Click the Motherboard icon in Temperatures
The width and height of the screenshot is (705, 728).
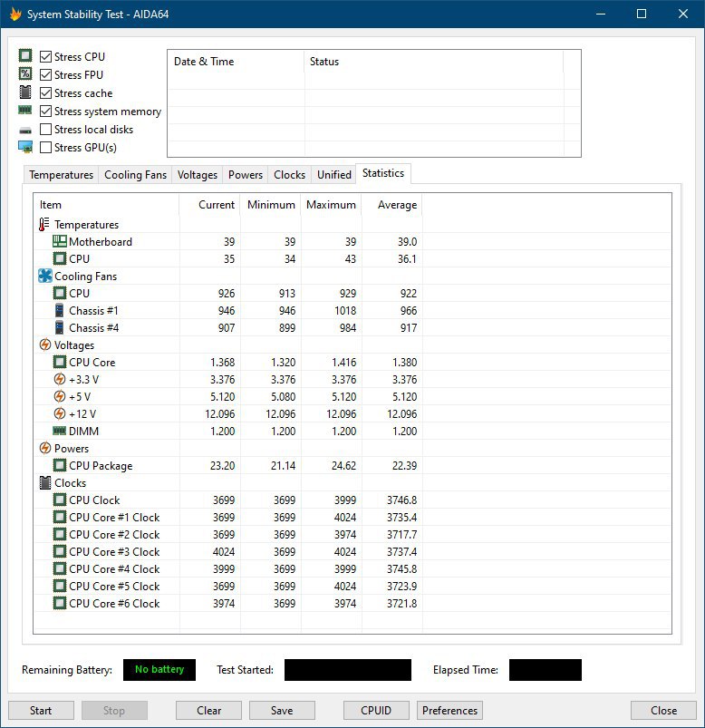(x=60, y=241)
